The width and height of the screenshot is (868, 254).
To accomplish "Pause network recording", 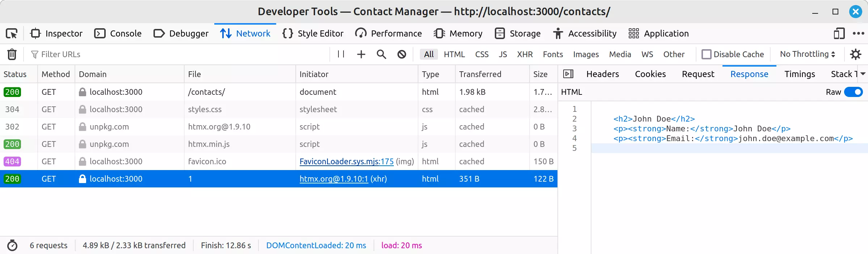I will tap(341, 54).
